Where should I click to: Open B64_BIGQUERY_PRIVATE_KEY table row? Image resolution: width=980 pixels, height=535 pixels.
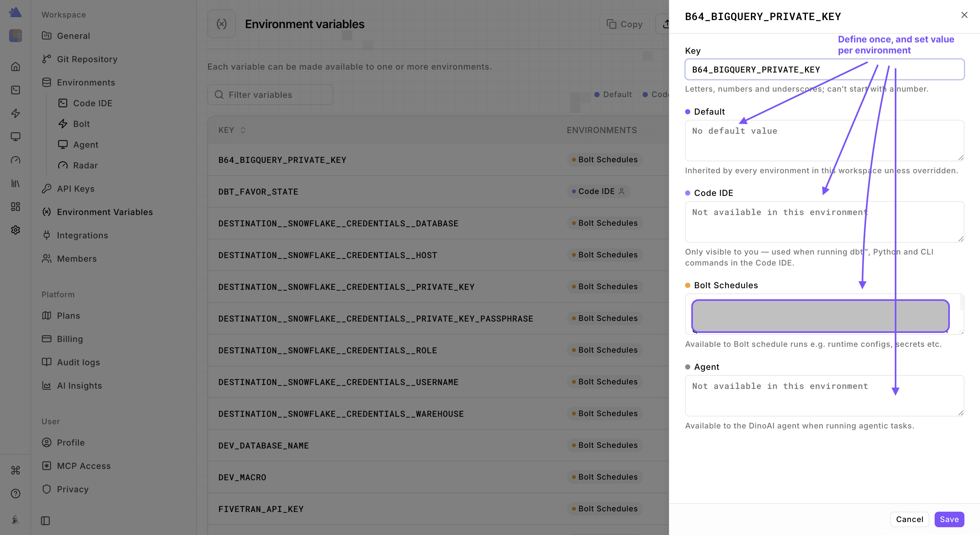pos(438,160)
